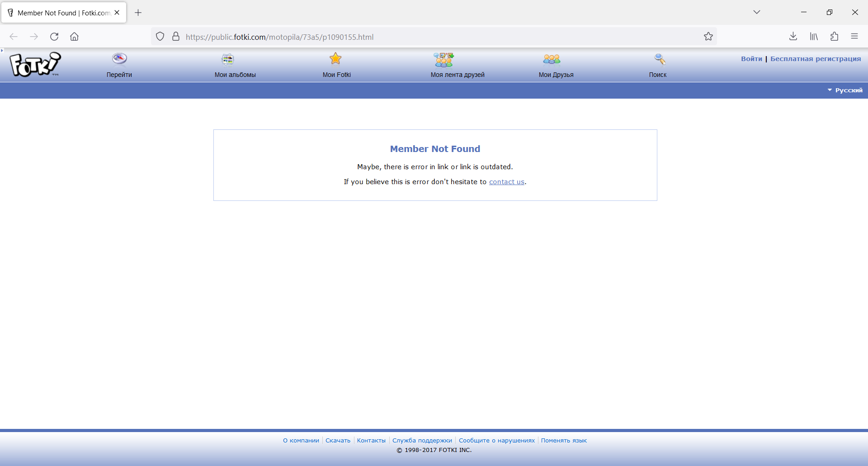Screen dimensions: 868x466
Task: Click the Перейти menu label
Action: 119,75
